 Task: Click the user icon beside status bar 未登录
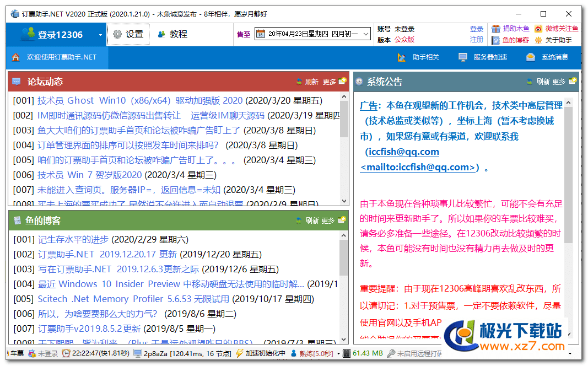point(33,353)
